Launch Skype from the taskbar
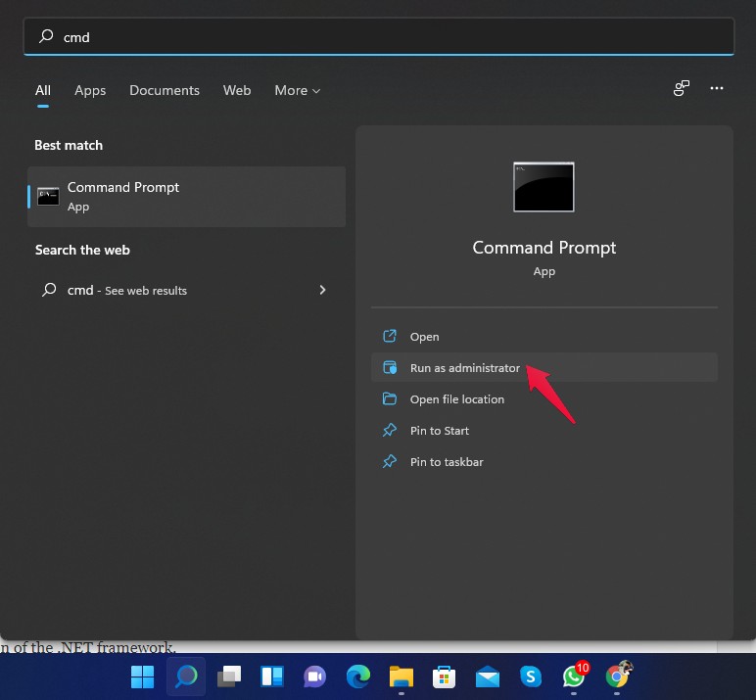This screenshot has height=700, width=756. click(530, 677)
